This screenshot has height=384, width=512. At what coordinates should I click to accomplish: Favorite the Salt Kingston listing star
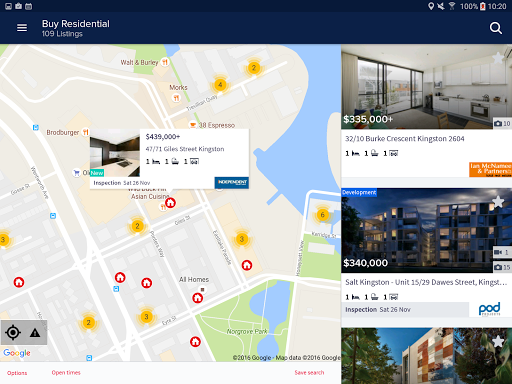click(498, 202)
